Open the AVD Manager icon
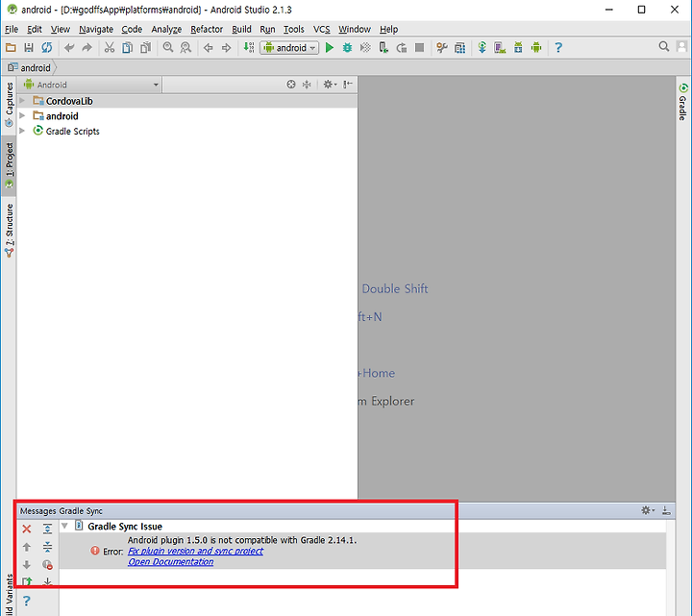Screen dimensions: 692x616 pyautogui.click(x=500, y=48)
